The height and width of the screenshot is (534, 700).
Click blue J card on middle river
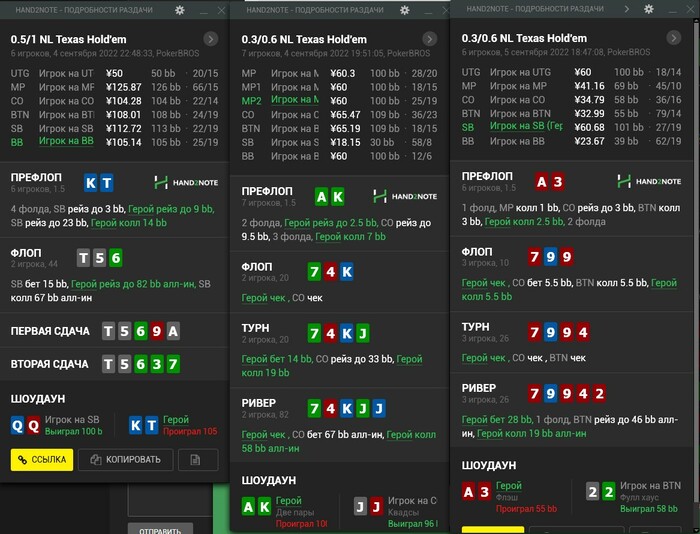click(379, 409)
